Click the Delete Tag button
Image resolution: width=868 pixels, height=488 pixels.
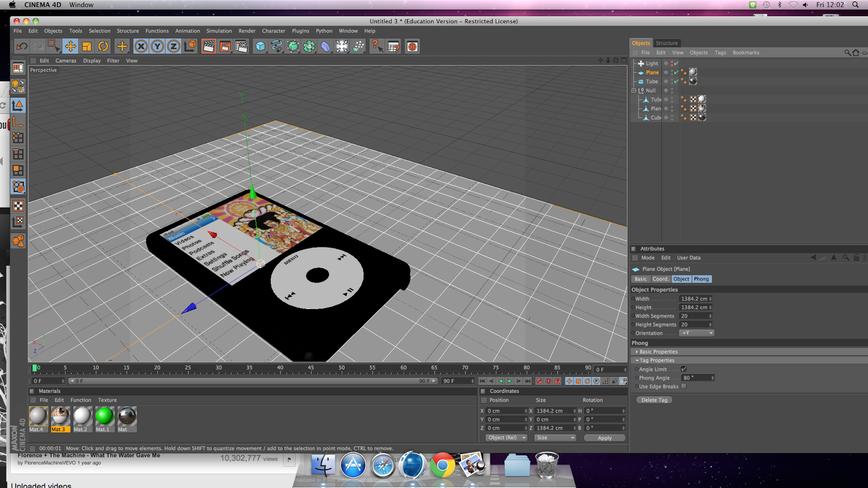(x=654, y=400)
